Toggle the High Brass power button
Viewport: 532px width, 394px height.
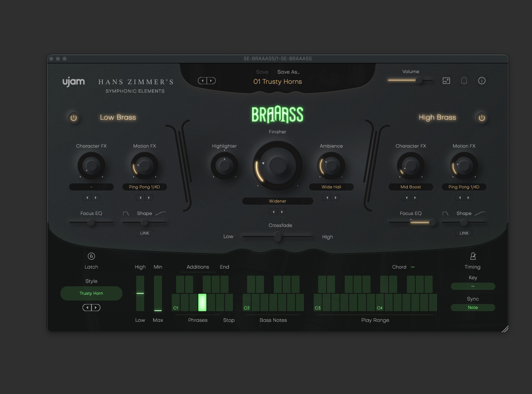pyautogui.click(x=481, y=117)
